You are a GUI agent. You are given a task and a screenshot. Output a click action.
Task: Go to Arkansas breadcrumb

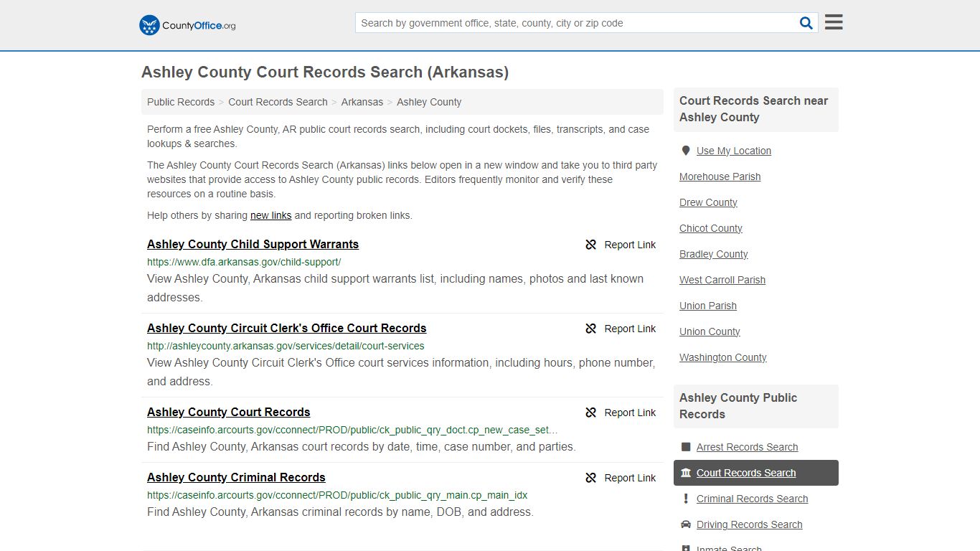[x=362, y=102]
